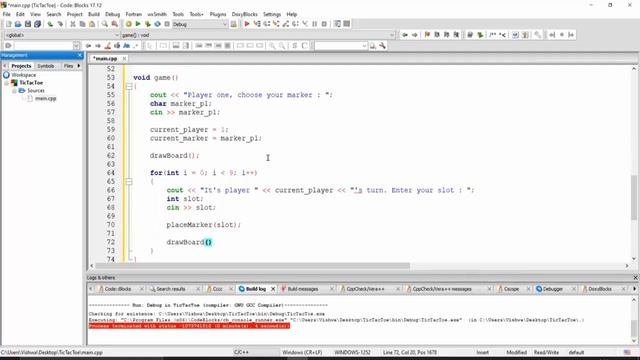640x360 pixels.
Task: Click the Abort build icon
Action: tap(167, 24)
